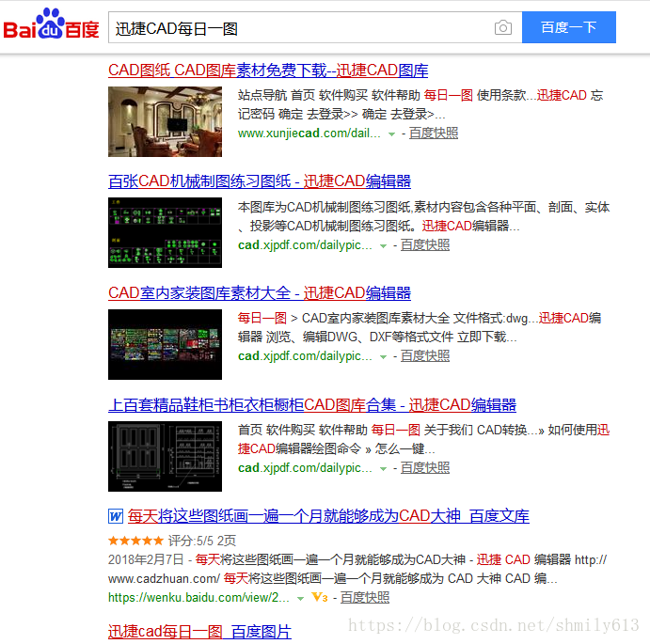Expand URL dropdown in 百张CAD机械制图 result
650x644 pixels.
(x=384, y=246)
